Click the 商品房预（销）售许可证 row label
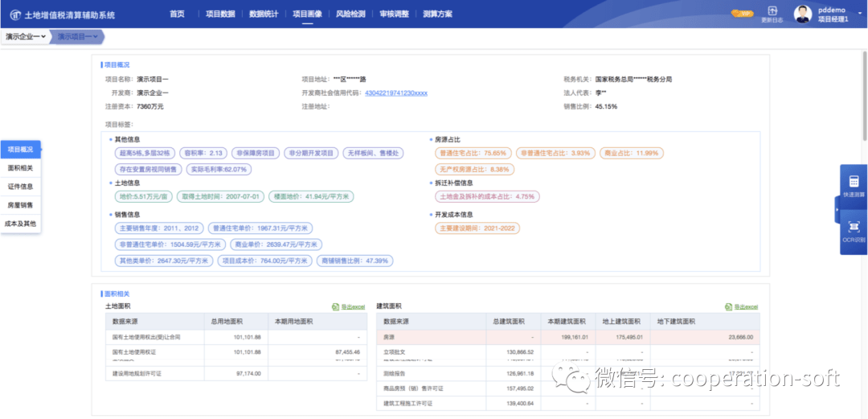 point(414,388)
